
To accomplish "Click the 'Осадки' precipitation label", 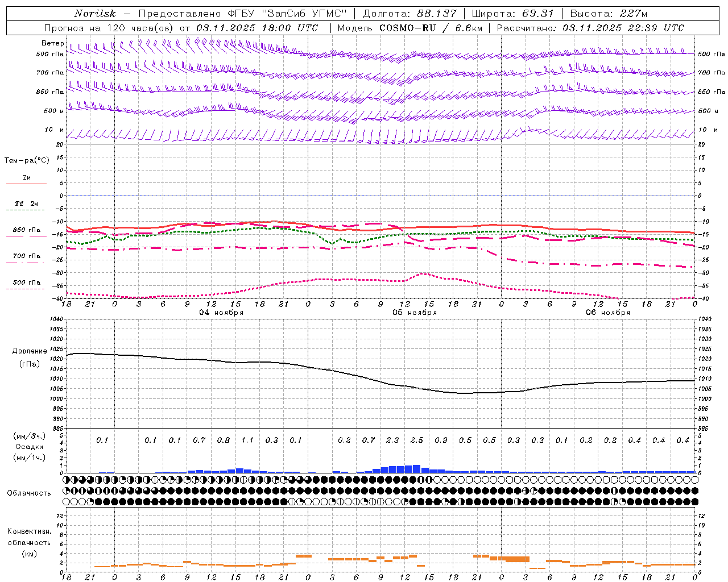I will [29, 447].
